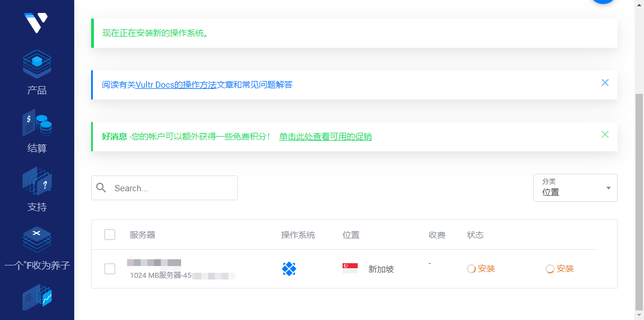The image size is (644, 320).
Task: Toggle the select-all servers checkbox
Action: pyautogui.click(x=110, y=235)
